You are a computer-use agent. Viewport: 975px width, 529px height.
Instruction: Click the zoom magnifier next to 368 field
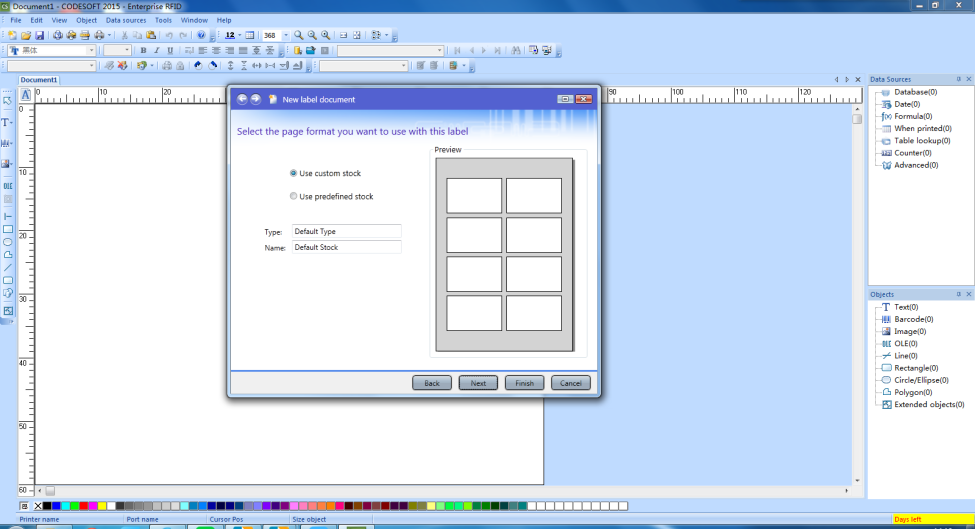click(x=298, y=35)
